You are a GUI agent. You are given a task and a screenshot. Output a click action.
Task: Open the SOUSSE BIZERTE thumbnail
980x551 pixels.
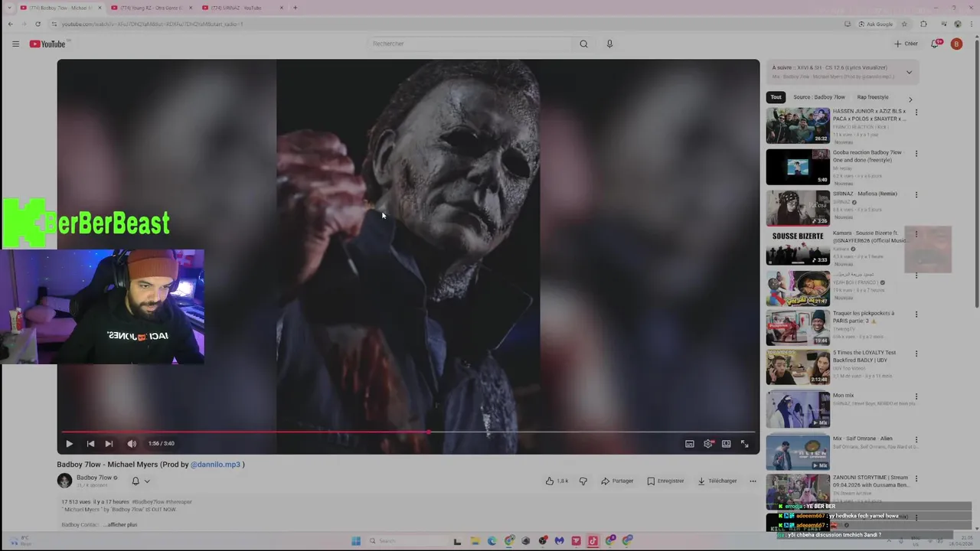click(x=798, y=247)
